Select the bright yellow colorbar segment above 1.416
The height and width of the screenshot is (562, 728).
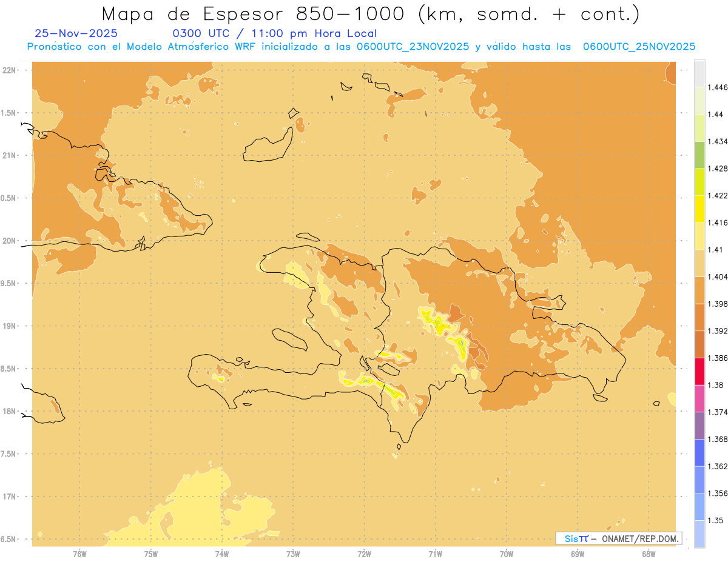699,209
